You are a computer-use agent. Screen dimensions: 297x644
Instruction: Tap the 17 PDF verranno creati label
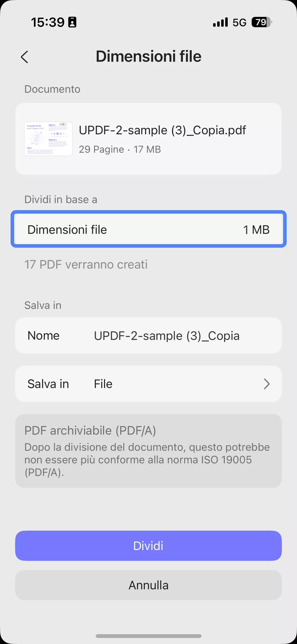click(86, 264)
